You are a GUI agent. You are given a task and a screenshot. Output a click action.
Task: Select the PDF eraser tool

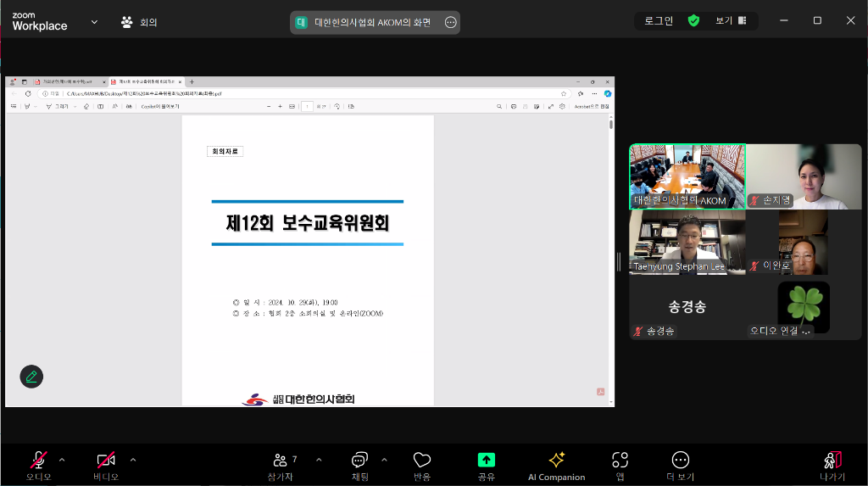86,106
